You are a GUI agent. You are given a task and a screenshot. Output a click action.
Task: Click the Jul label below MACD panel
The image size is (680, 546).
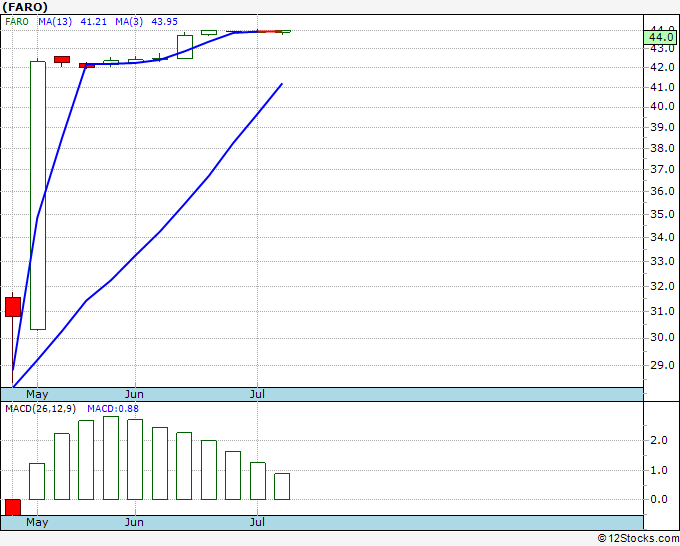(257, 522)
